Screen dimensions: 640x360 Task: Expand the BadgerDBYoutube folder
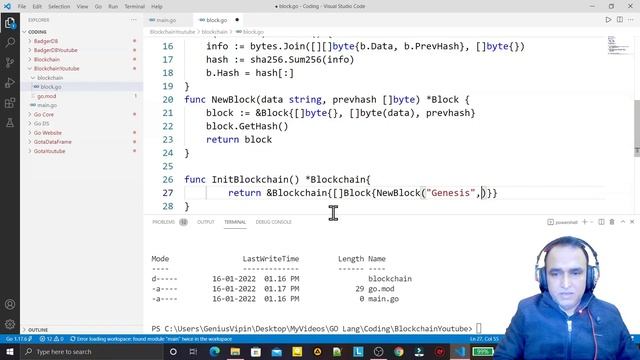tap(82, 50)
